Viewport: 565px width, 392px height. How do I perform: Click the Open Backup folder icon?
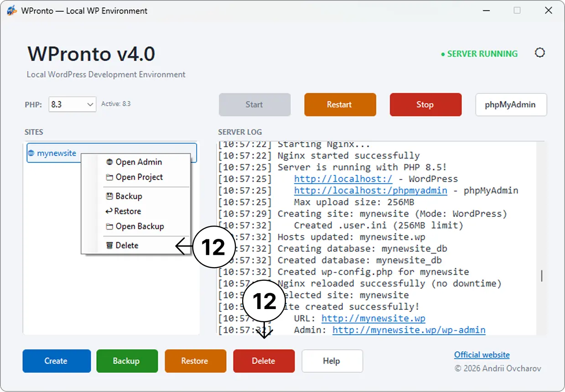click(109, 227)
